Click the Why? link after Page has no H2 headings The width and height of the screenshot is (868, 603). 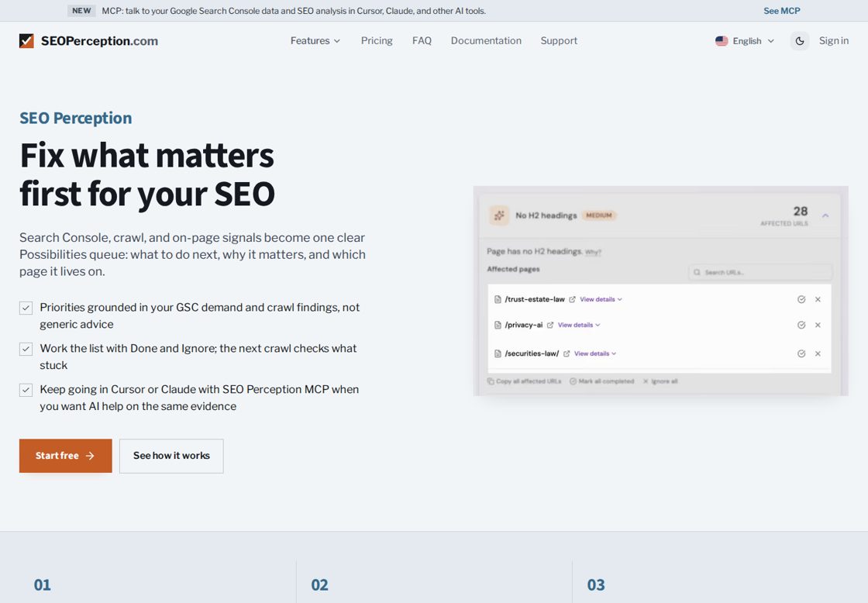pyautogui.click(x=593, y=253)
